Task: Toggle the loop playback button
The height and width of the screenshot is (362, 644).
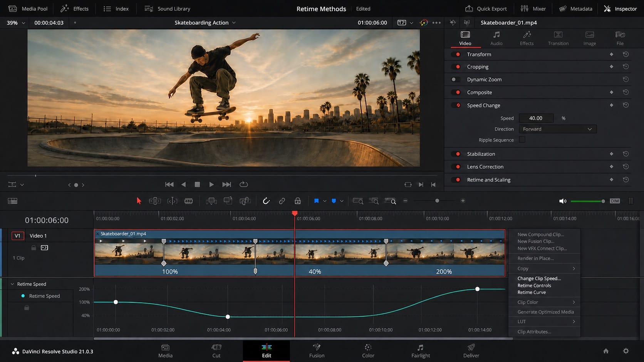Action: coord(243,184)
